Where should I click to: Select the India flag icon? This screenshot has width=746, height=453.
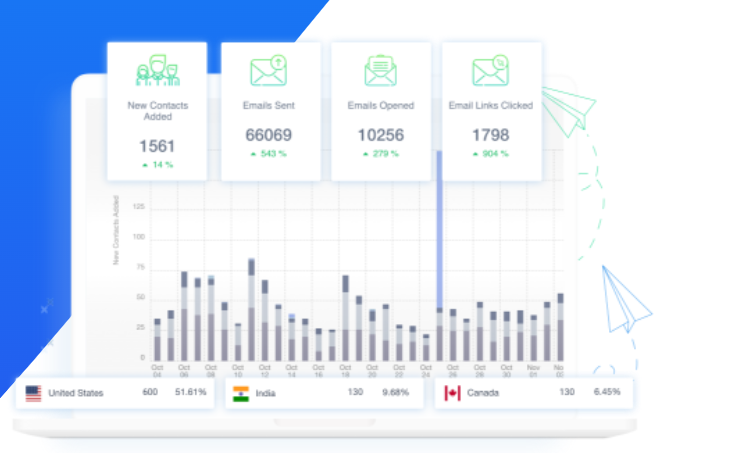click(240, 393)
